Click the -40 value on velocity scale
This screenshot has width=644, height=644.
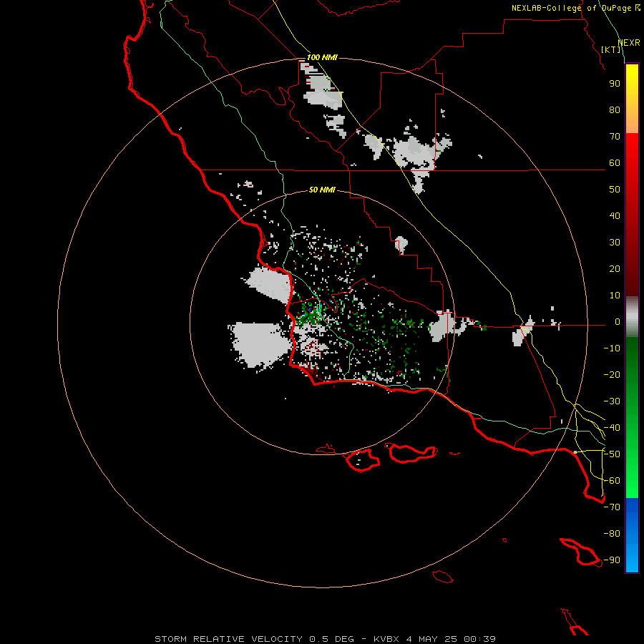[612, 428]
